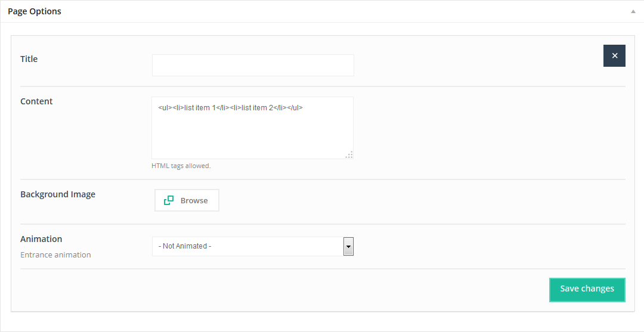This screenshot has height=332, width=644.
Task: Click the Title field label
Action: tap(29, 59)
